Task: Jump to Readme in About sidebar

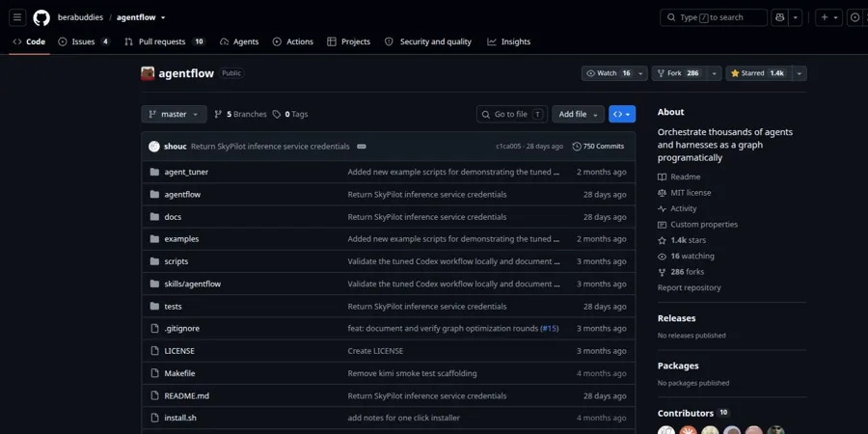Action: point(679,177)
